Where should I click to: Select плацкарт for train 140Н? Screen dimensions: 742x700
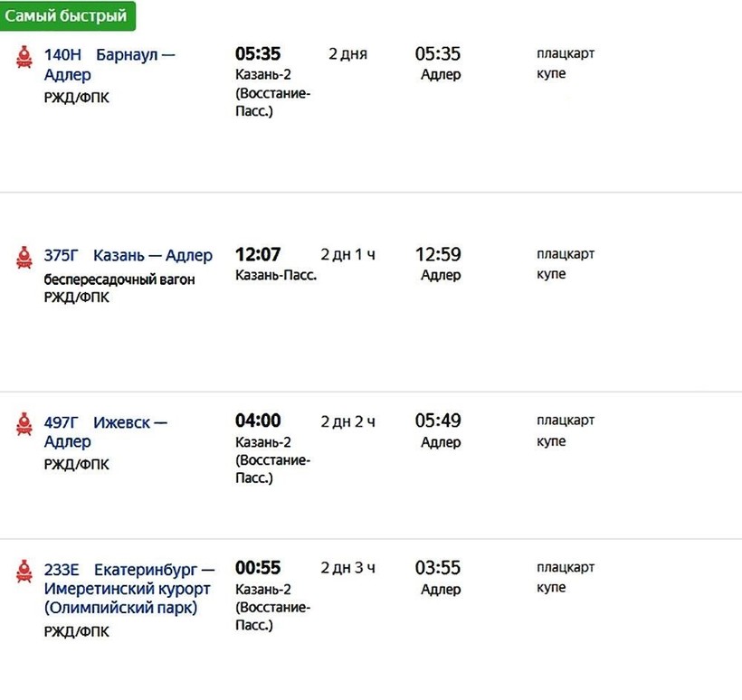pyautogui.click(x=565, y=53)
